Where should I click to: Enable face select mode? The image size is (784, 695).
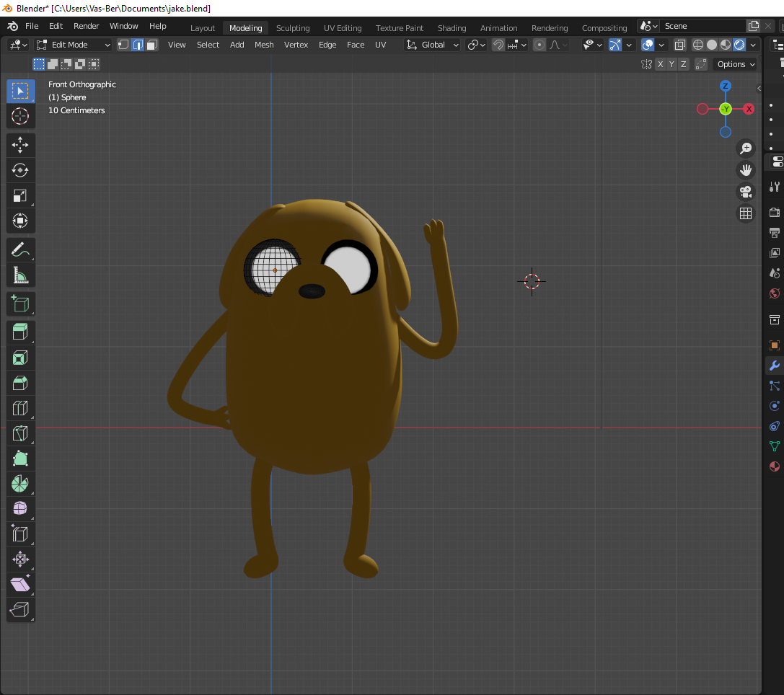[152, 45]
